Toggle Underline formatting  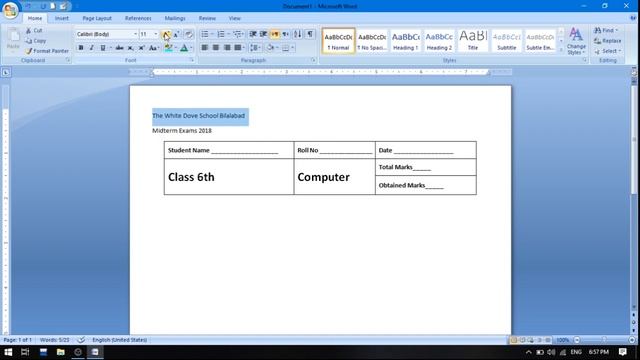tap(102, 48)
